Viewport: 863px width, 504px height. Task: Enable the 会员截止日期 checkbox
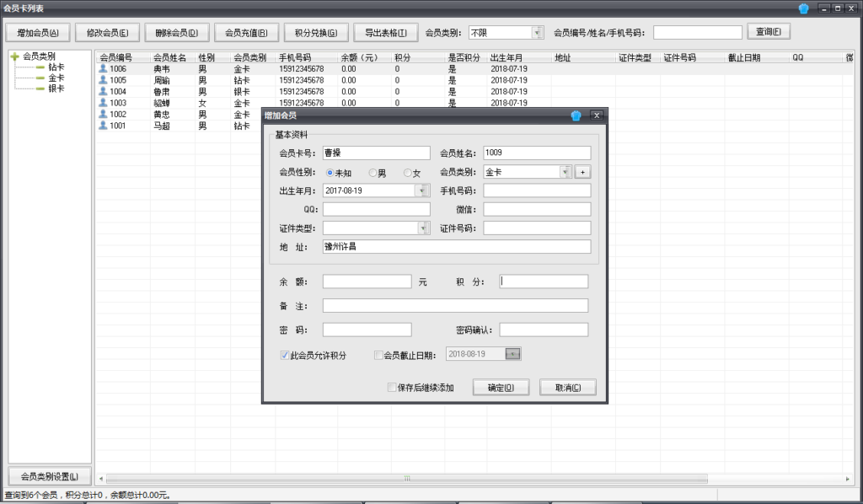(378, 356)
